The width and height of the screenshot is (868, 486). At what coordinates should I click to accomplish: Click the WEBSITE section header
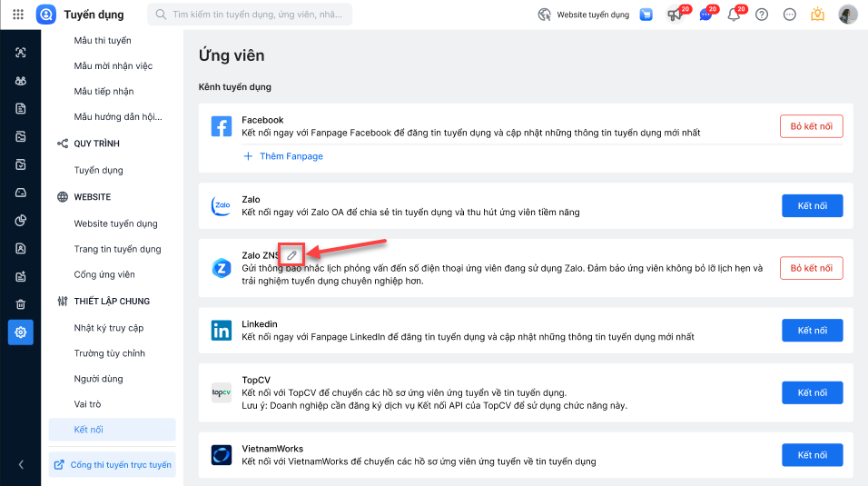[x=93, y=197]
